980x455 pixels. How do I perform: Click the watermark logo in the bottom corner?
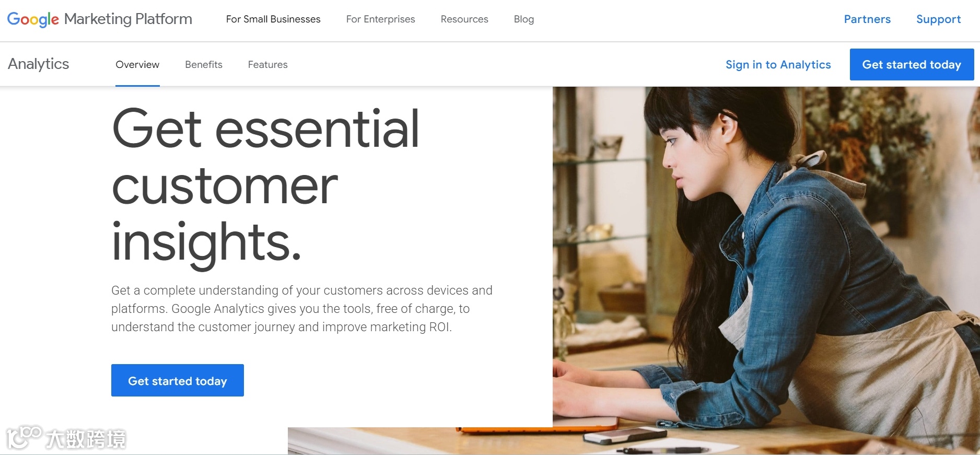(x=66, y=438)
